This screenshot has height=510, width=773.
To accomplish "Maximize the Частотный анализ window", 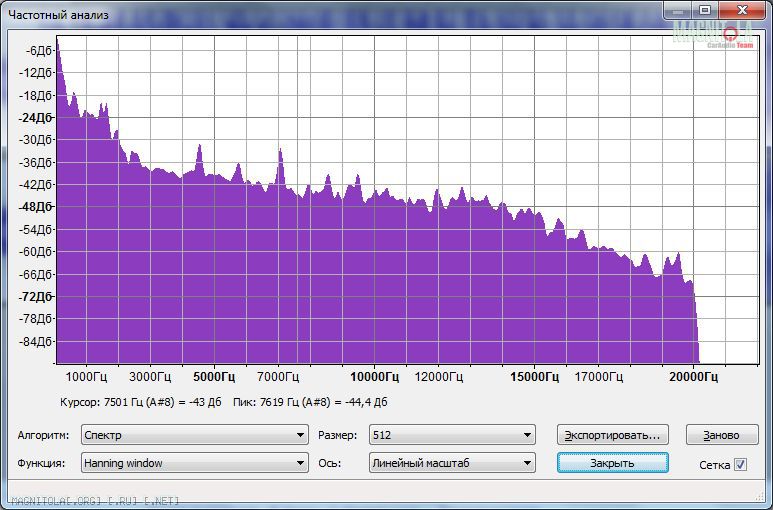I will tap(705, 10).
